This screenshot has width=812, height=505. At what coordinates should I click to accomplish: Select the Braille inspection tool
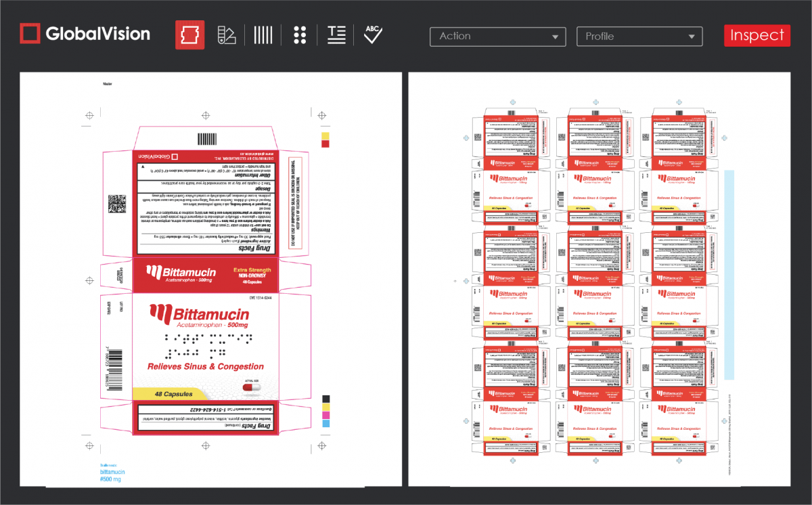(x=300, y=35)
